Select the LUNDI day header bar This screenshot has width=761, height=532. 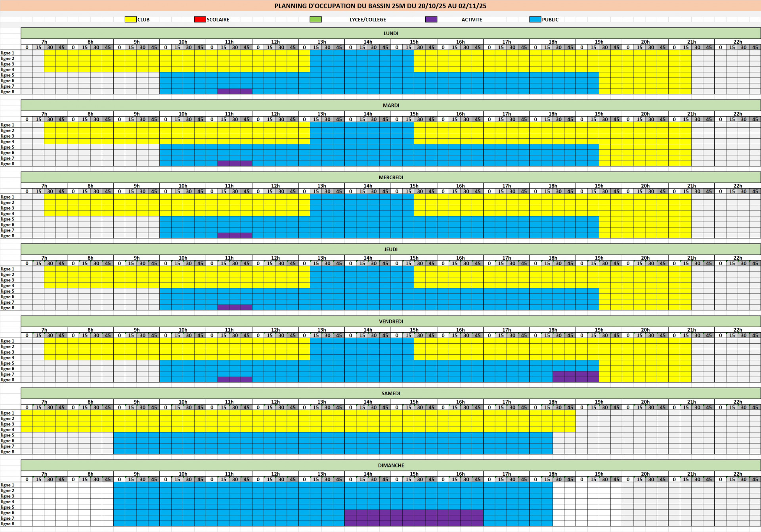click(x=390, y=33)
